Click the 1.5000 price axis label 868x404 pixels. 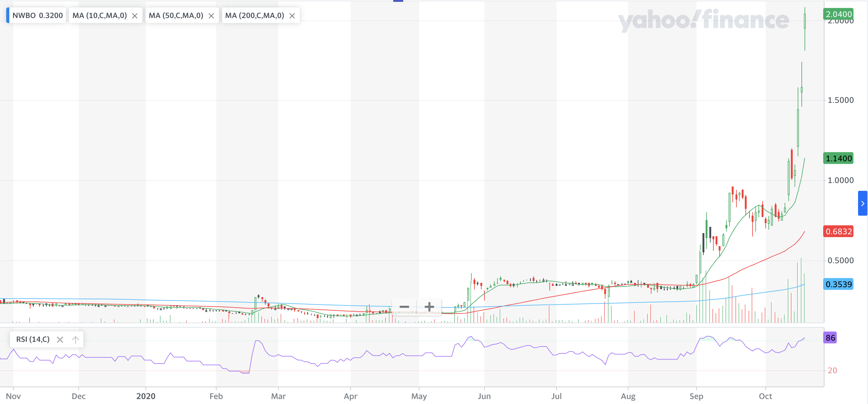(841, 100)
